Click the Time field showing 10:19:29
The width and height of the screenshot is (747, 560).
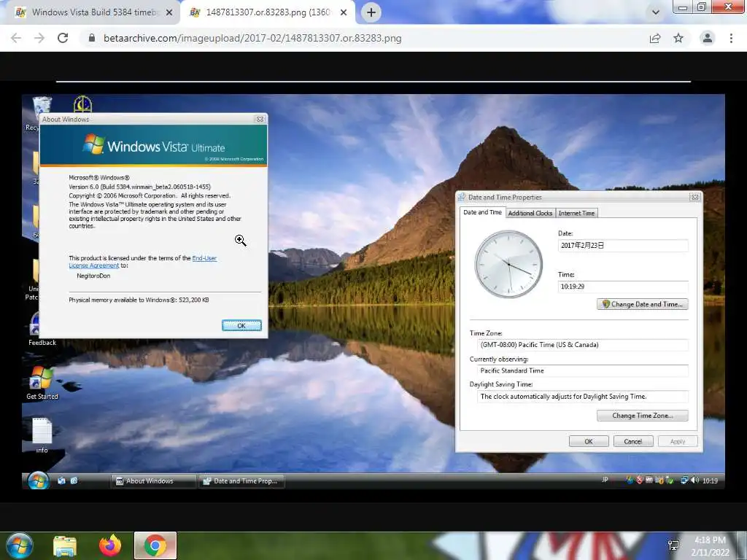[x=623, y=286]
